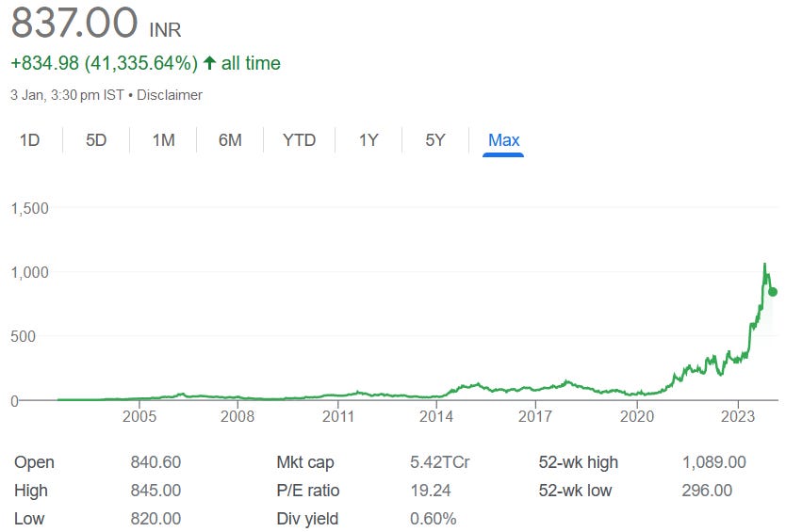The image size is (786, 532).
Task: Switch chart to 1M range
Action: coord(163,140)
